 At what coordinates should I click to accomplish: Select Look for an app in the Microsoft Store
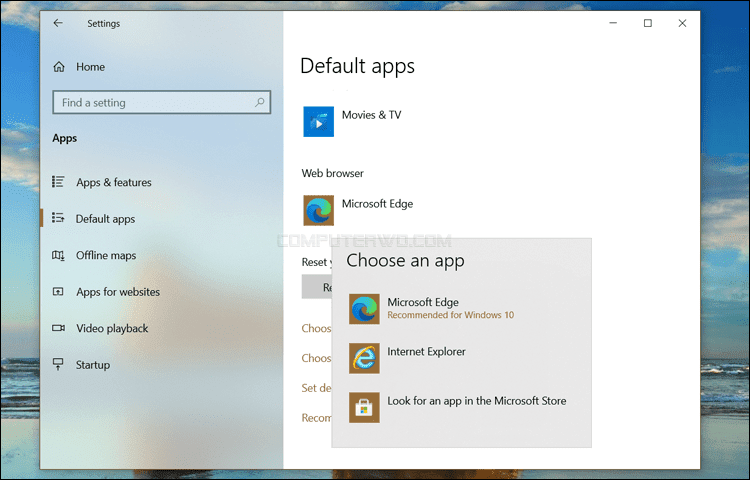(477, 401)
